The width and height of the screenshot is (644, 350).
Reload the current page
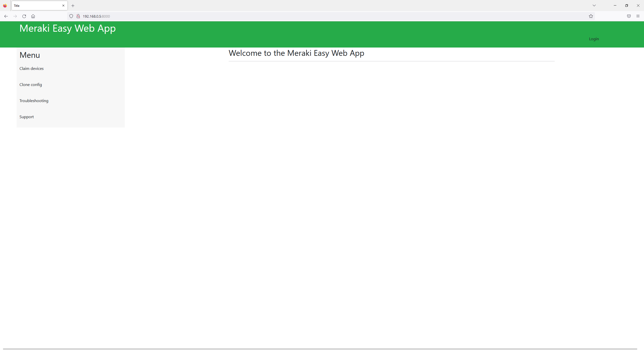24,16
